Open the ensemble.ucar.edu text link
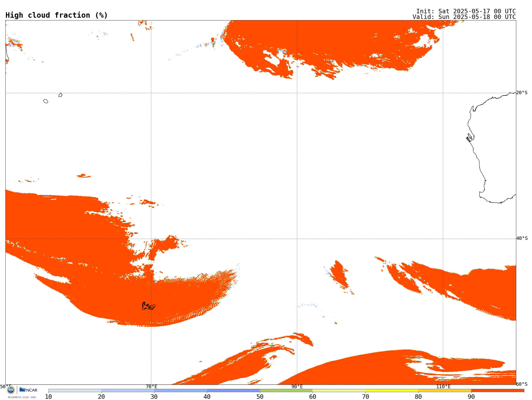The width and height of the screenshot is (532, 400). [22, 397]
